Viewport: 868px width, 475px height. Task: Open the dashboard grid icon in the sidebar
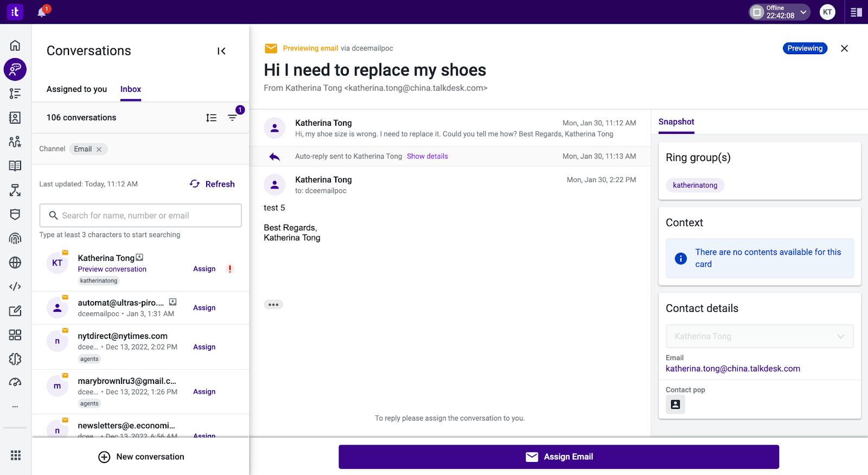pos(15,335)
